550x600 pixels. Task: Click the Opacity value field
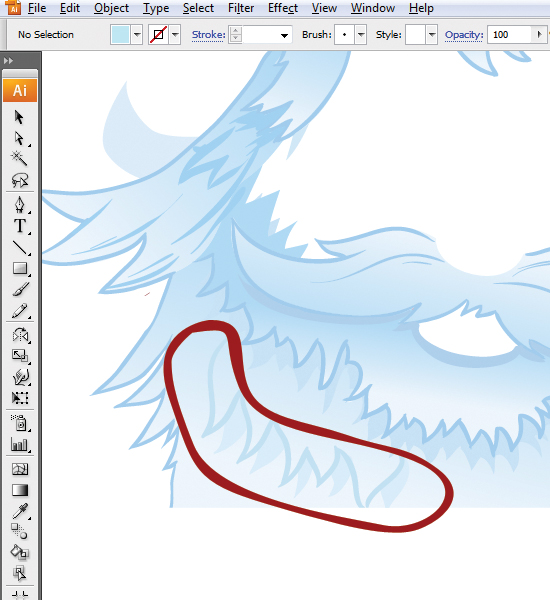click(x=509, y=35)
